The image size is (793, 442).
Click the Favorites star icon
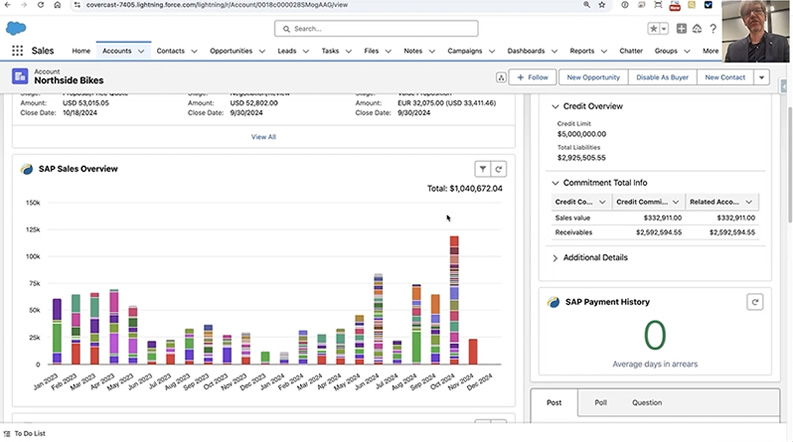pos(653,29)
